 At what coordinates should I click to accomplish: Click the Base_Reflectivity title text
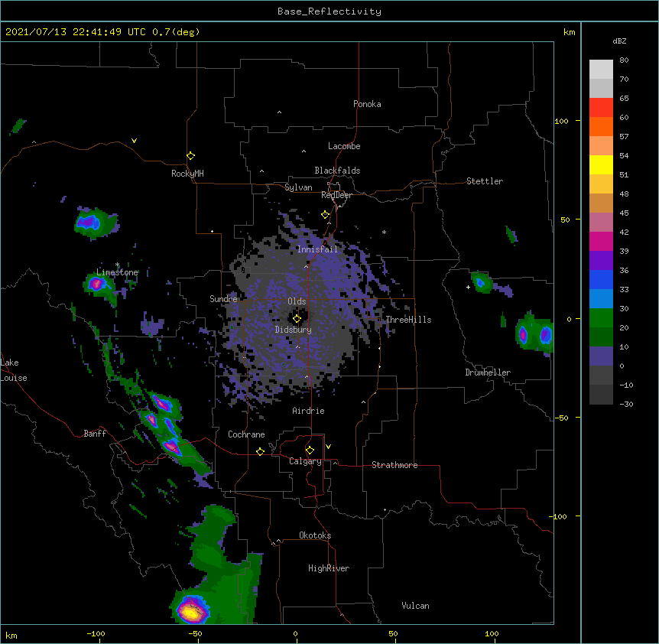tap(329, 11)
